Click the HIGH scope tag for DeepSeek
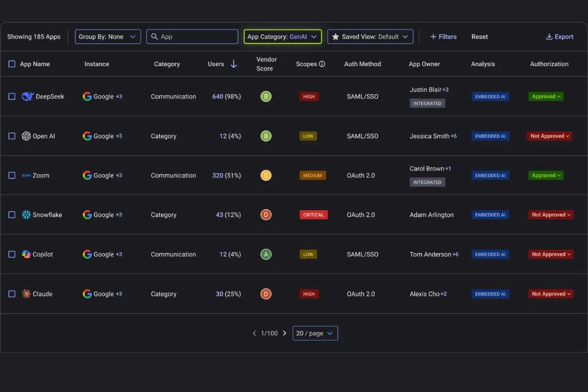Screen dimensions: 588x392 coord(309,97)
